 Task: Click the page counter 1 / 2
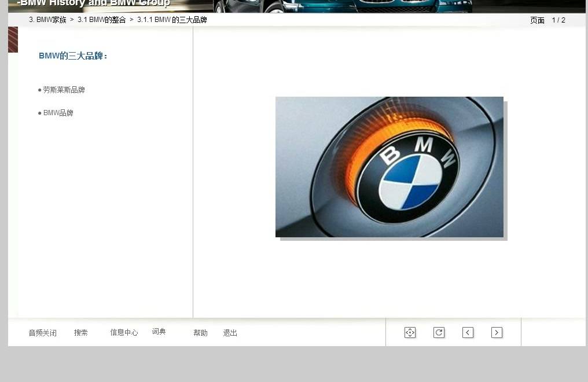558,20
